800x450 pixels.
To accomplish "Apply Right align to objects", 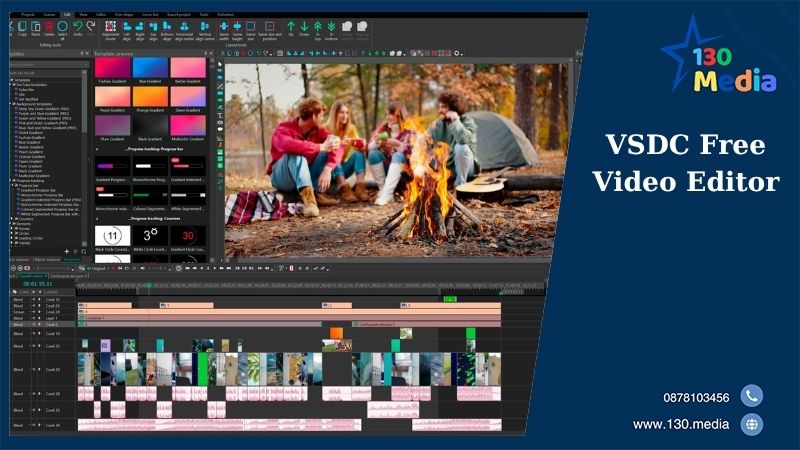I will pyautogui.click(x=140, y=26).
